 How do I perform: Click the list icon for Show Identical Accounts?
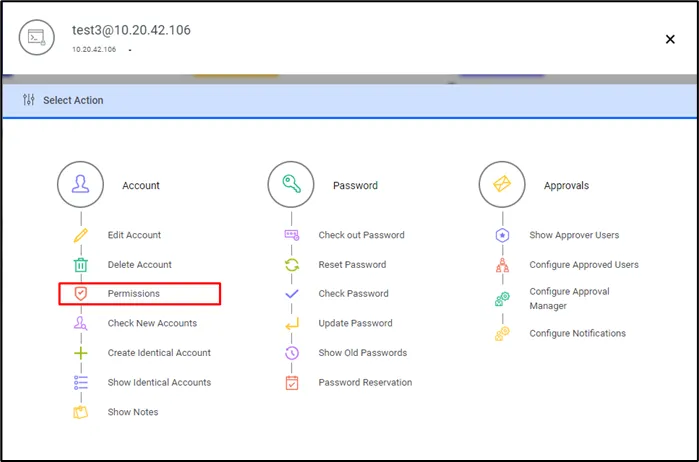tap(81, 382)
